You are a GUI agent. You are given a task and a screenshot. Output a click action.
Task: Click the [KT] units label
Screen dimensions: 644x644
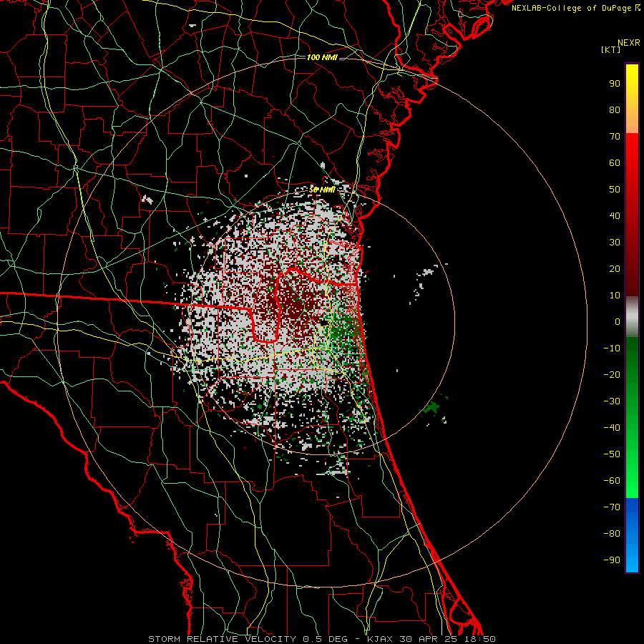[x=611, y=49]
